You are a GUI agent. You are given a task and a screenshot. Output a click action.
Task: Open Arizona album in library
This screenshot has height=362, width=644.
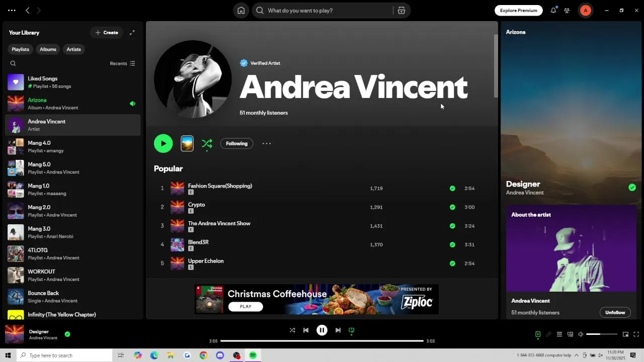tap(73, 104)
